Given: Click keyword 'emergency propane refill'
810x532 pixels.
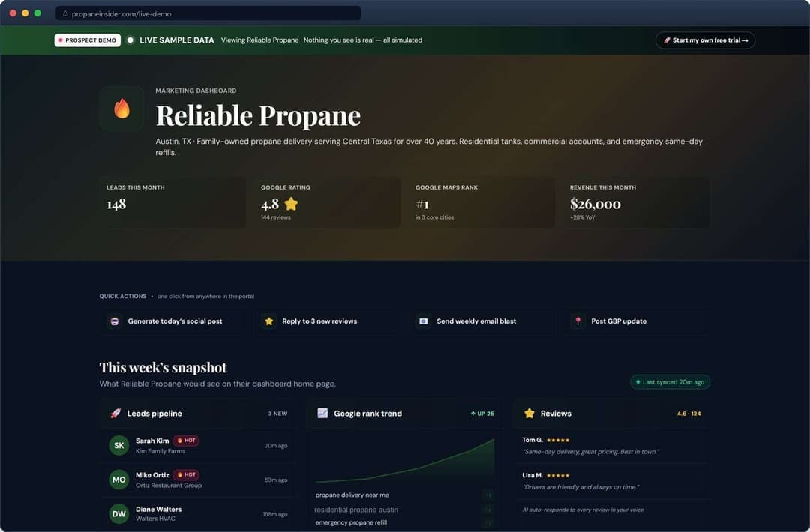Looking at the screenshot, I should click(351, 523).
